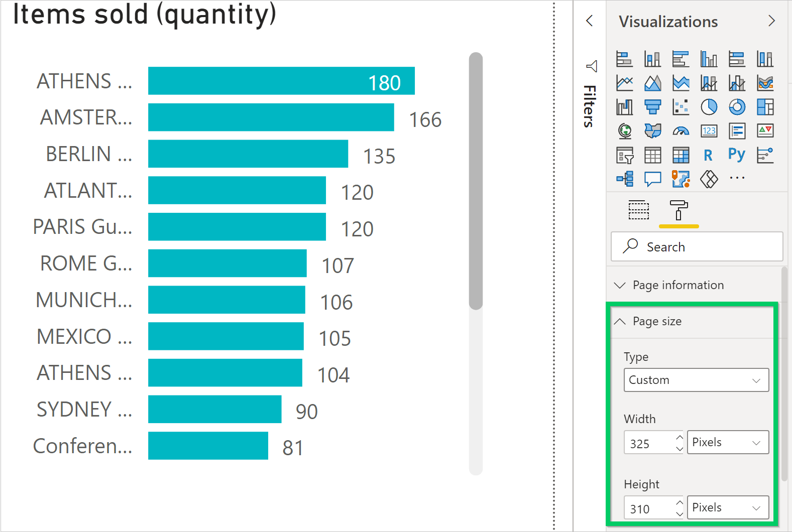Open the page size Type dropdown
The width and height of the screenshot is (792, 532).
pyautogui.click(x=696, y=380)
